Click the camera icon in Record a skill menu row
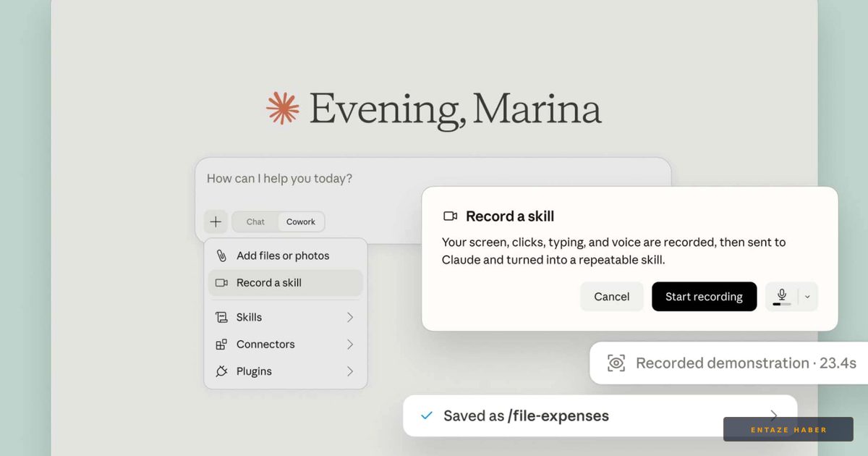 (221, 283)
